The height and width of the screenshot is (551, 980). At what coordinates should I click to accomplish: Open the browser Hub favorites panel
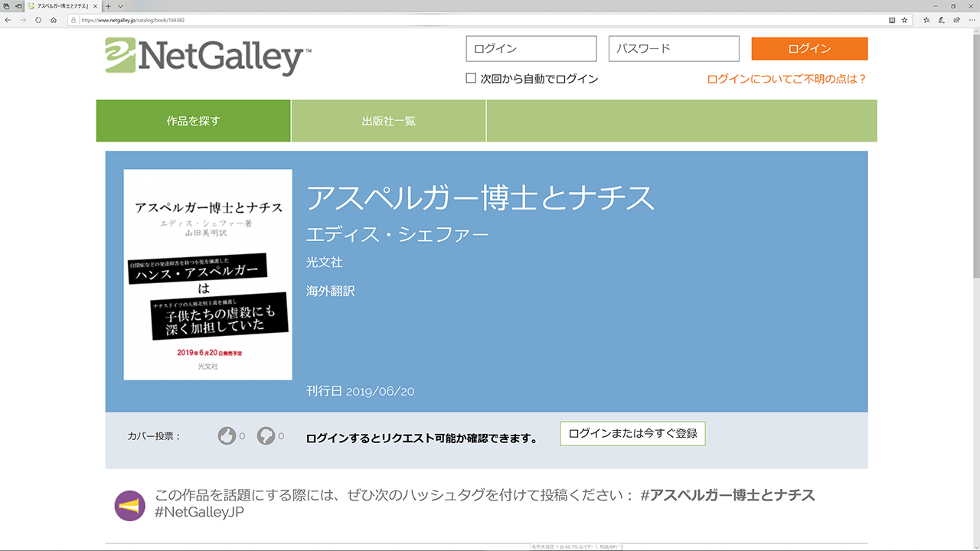(926, 21)
